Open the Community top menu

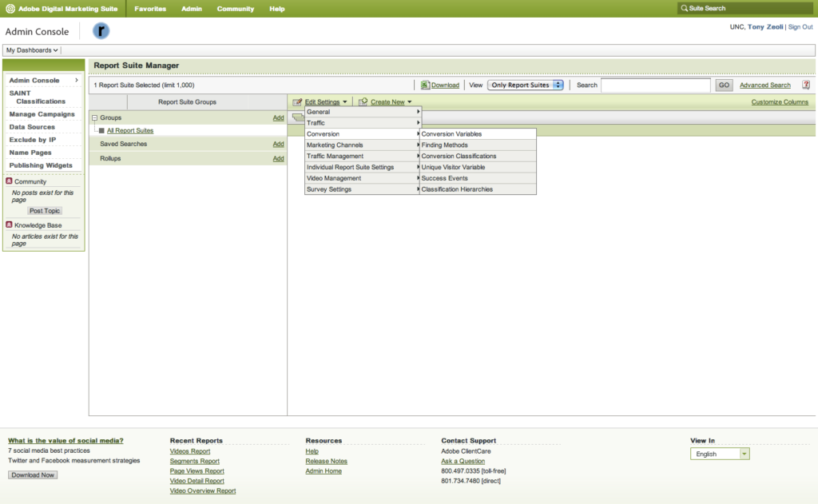236,9
